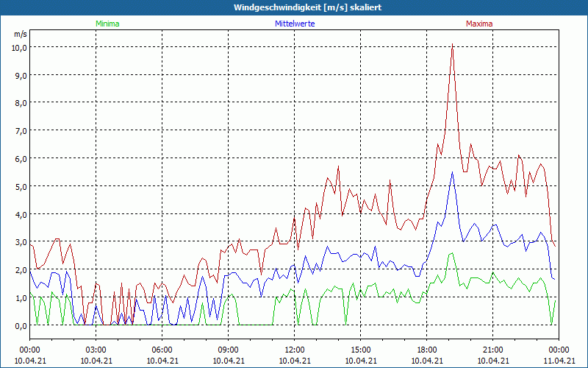Click the '12:00' time axis label

[295, 350]
